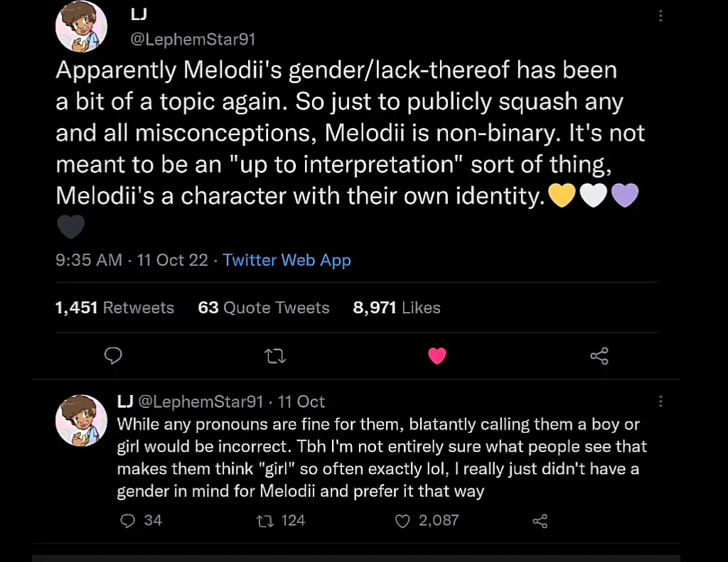Image resolution: width=728 pixels, height=562 pixels.
Task: Expand options for @LephemStar91's pinned statement
Action: coord(660,16)
